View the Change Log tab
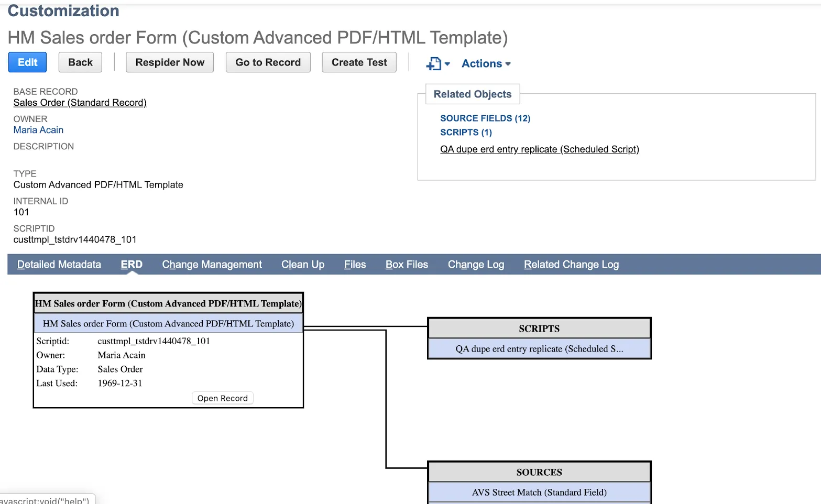The width and height of the screenshot is (821, 504). click(x=476, y=265)
